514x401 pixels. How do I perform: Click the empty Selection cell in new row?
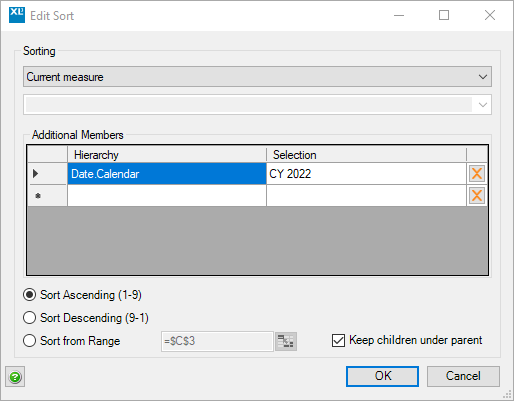pos(366,196)
